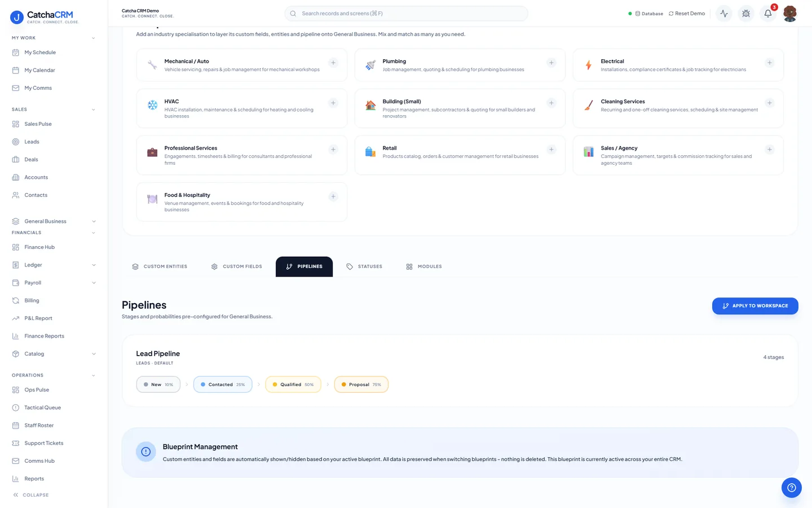The width and height of the screenshot is (812, 508).
Task: Expand the Payroll submenu chevron
Action: pyautogui.click(x=94, y=283)
